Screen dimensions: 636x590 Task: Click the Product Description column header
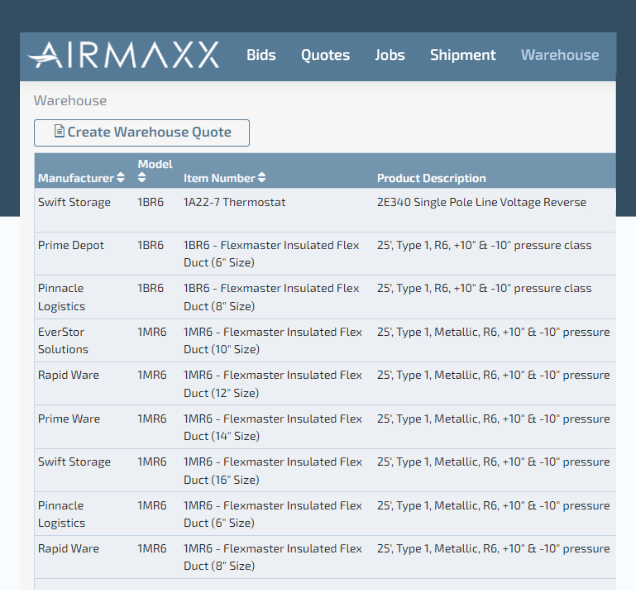pyautogui.click(x=431, y=178)
